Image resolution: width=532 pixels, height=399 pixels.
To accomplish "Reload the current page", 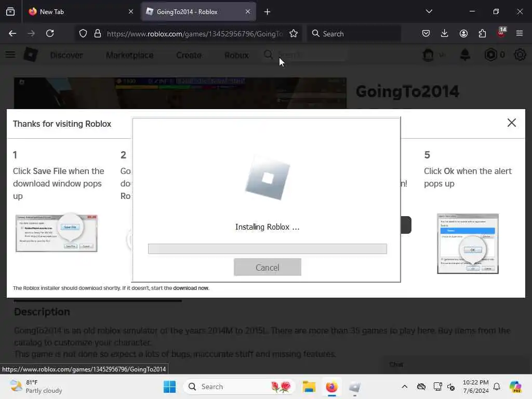I will point(50,33).
